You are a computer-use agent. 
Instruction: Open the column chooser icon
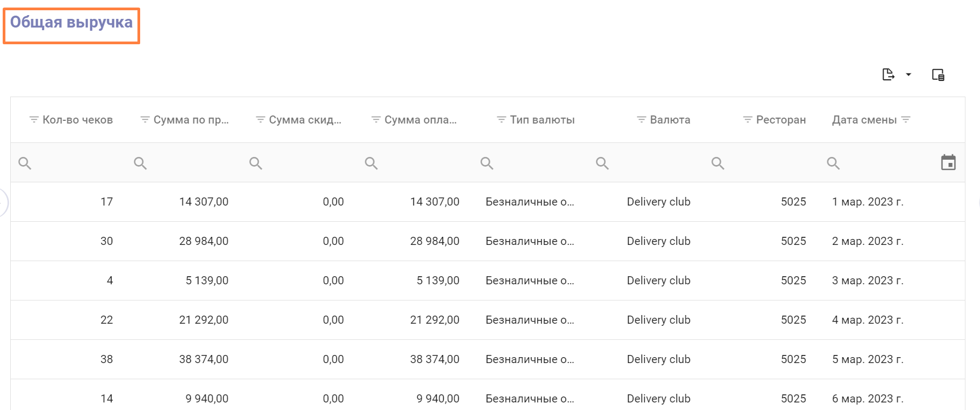point(938,75)
